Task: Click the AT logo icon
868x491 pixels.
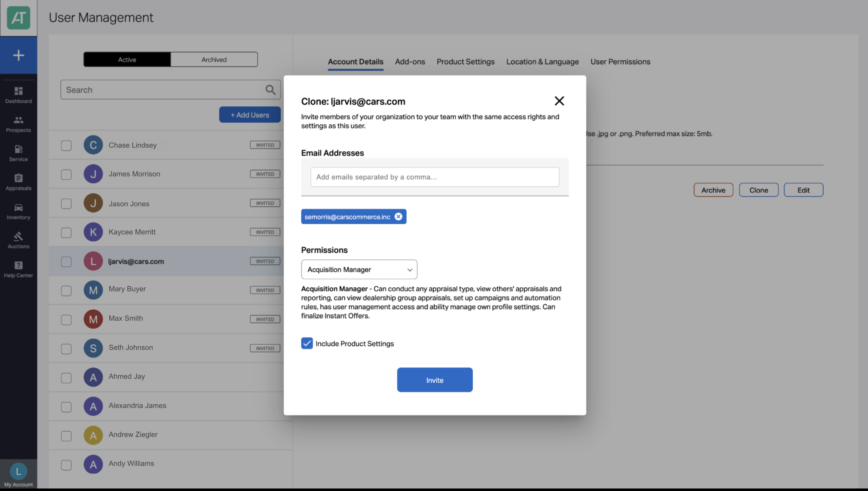Action: pos(18,18)
